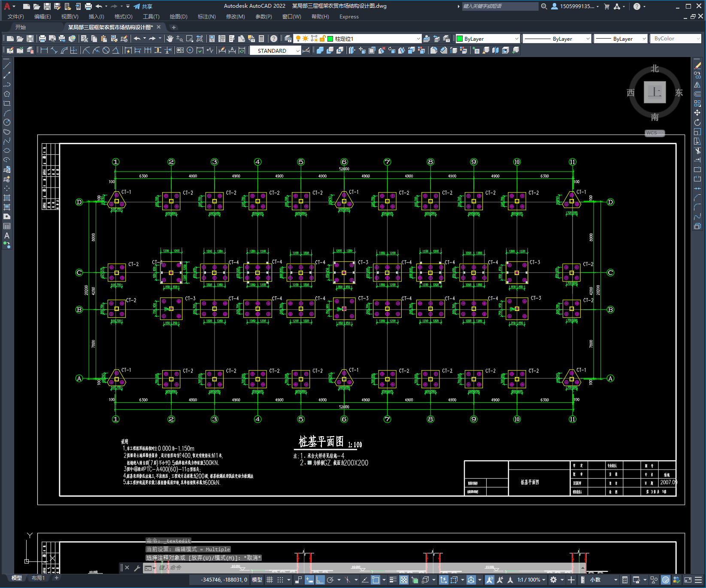Open the STANDARD dimension style dropdown
Viewport: 706px width, 588px height.
(x=276, y=51)
